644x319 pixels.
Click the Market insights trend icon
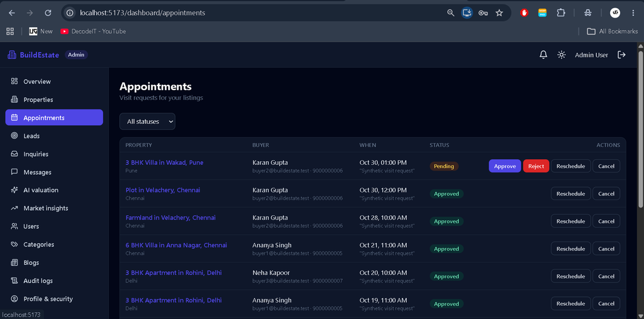tap(14, 208)
